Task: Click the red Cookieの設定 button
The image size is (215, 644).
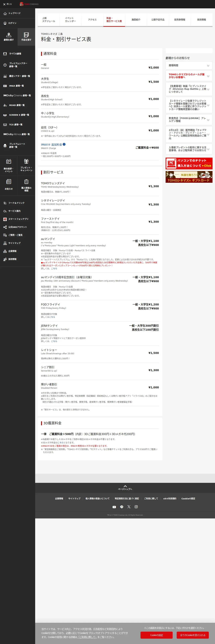Action: (x=156, y=635)
